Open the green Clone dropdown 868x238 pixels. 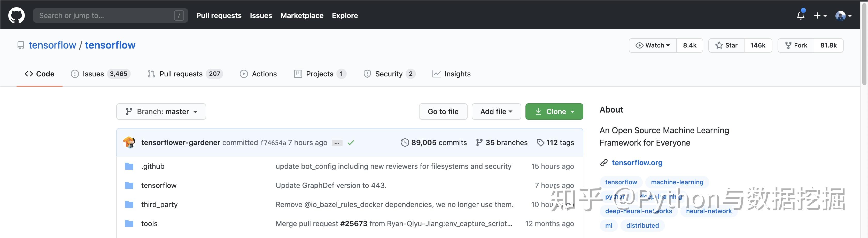(554, 112)
